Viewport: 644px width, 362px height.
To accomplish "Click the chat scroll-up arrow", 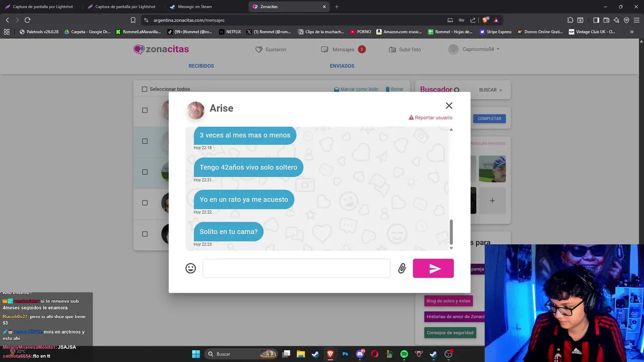I will (x=451, y=130).
